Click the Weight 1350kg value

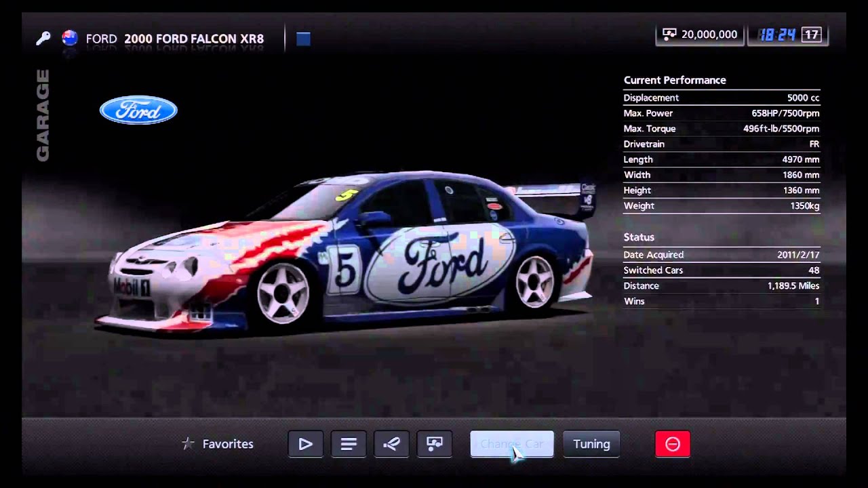[x=805, y=205]
